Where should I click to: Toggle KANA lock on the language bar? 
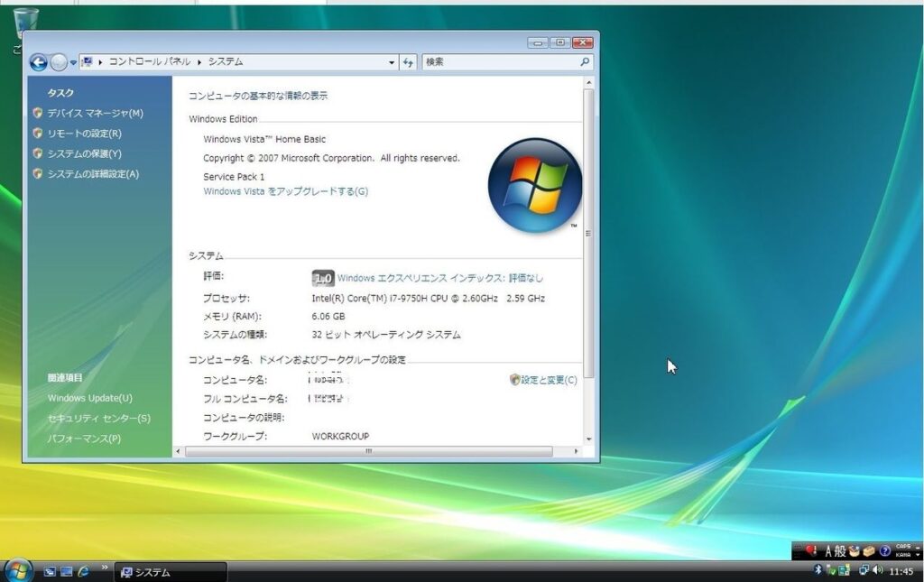tap(902, 555)
